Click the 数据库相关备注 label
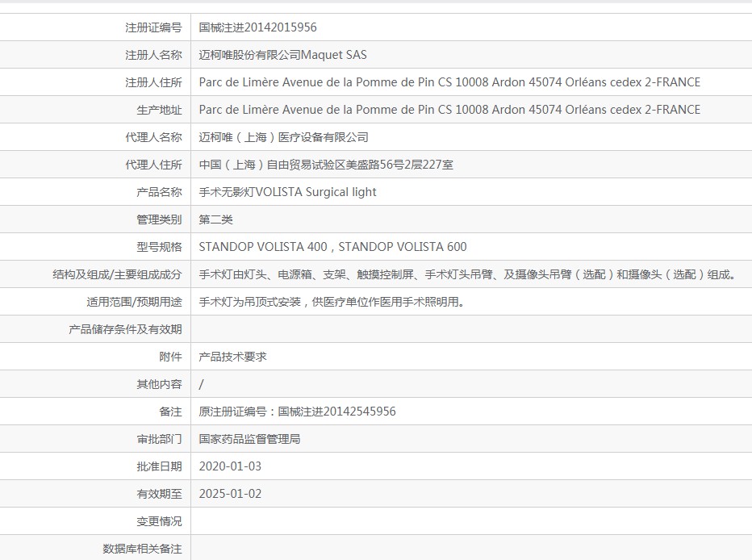 142,549
